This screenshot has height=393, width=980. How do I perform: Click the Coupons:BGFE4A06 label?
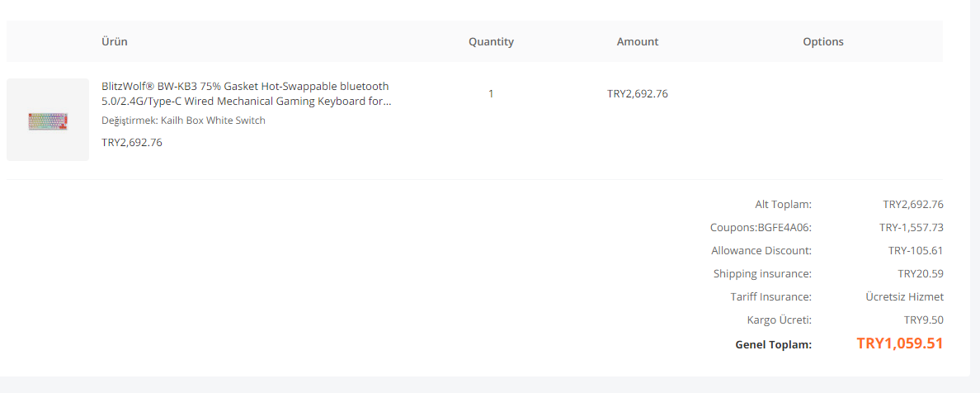click(x=761, y=227)
